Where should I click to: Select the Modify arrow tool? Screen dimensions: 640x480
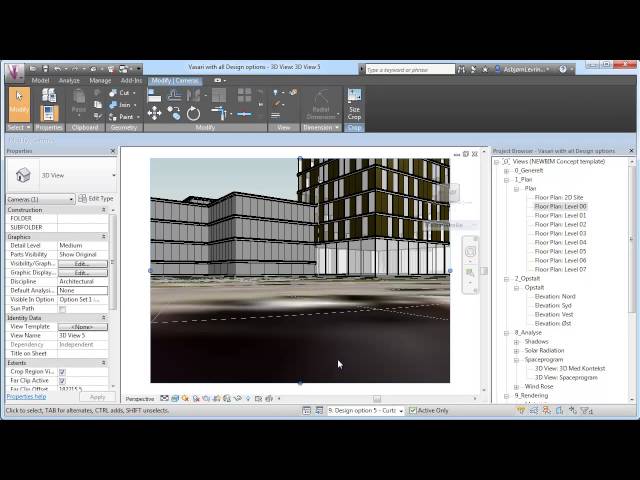[x=18, y=102]
